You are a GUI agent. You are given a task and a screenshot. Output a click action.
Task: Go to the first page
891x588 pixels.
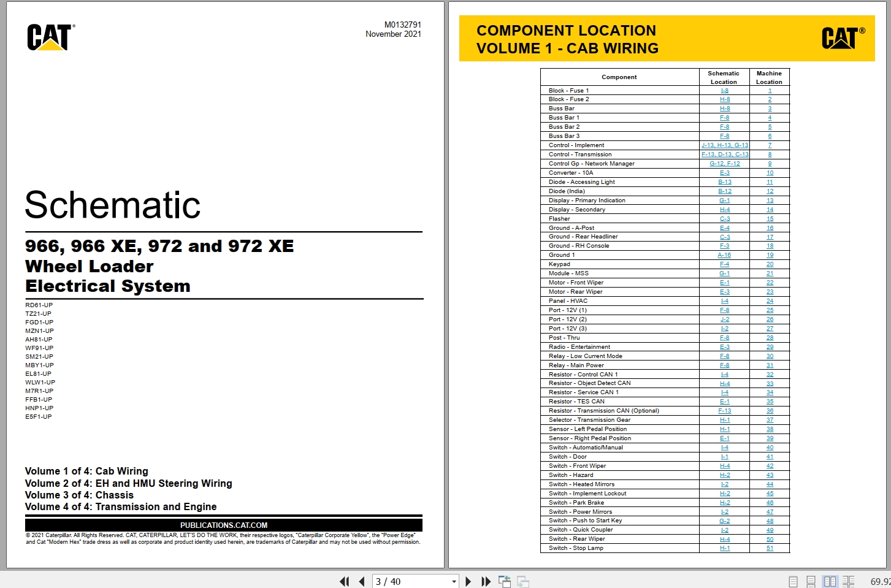coord(345,581)
